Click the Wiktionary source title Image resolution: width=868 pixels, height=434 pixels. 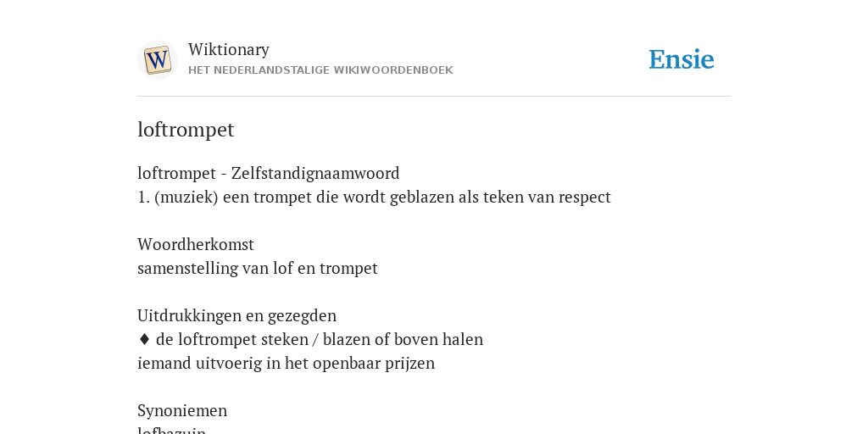[229, 49]
